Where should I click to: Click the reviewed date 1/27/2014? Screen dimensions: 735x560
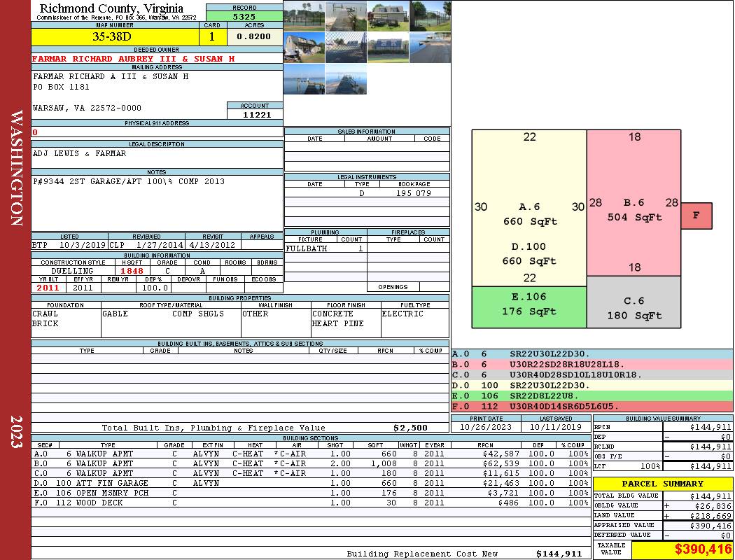(160, 244)
